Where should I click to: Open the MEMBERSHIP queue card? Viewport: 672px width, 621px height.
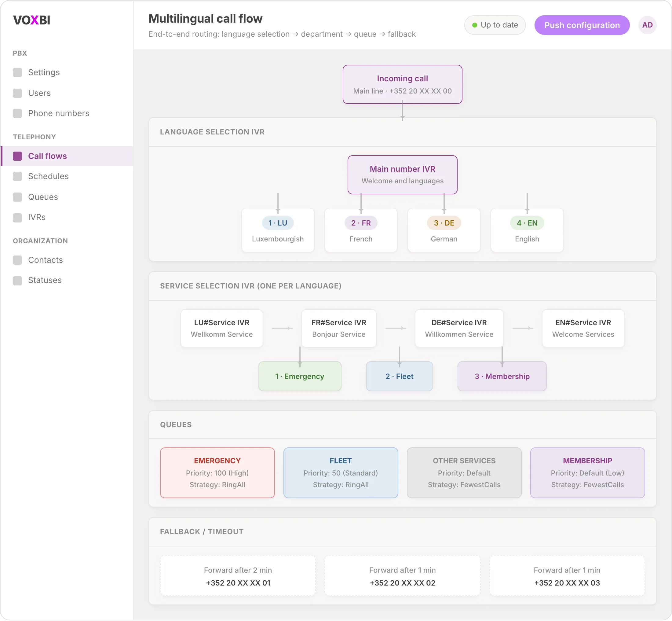587,473
